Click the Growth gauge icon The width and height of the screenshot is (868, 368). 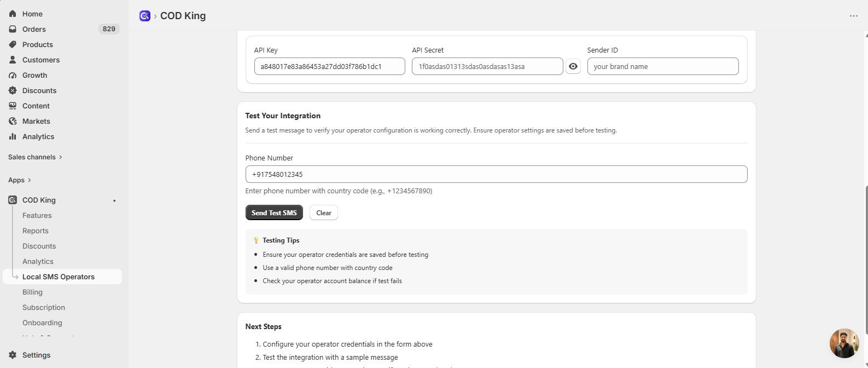point(13,75)
